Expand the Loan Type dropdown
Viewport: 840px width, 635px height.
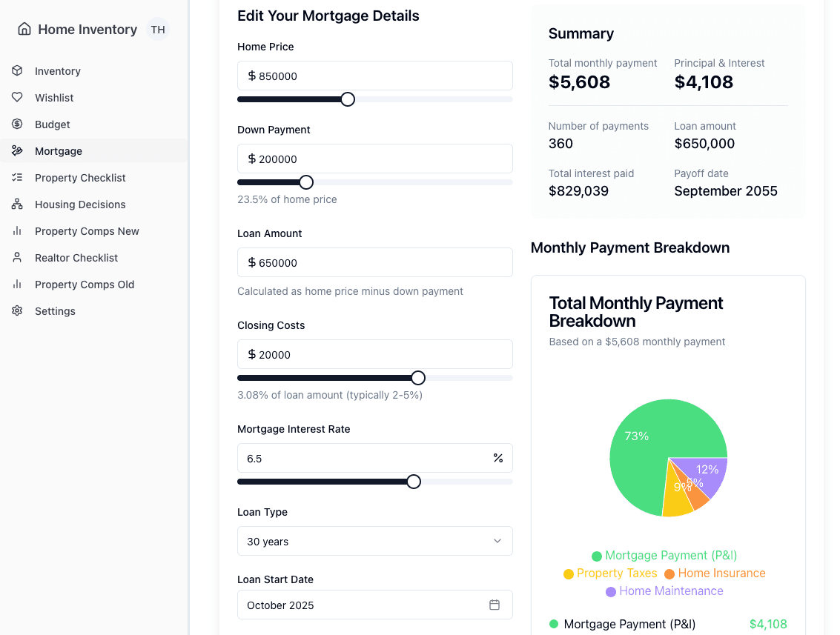coord(374,542)
